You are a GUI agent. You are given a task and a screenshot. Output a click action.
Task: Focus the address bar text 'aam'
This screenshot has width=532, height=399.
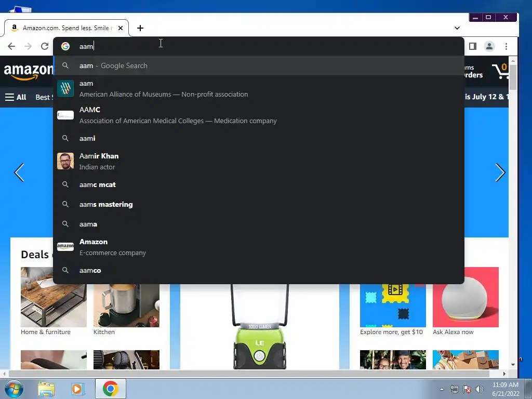(86, 46)
